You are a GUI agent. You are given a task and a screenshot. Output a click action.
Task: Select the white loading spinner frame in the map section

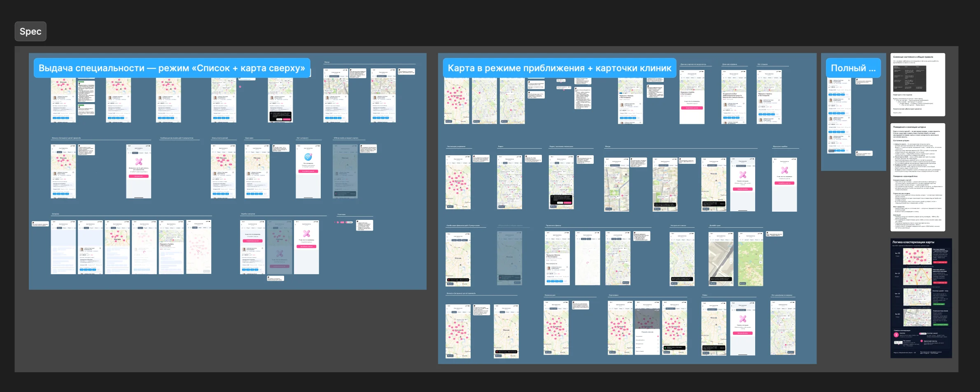(x=588, y=258)
